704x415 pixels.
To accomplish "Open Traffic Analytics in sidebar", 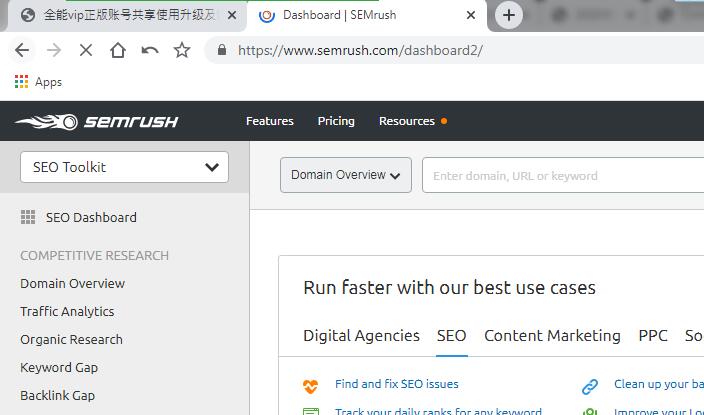I will tap(67, 311).
